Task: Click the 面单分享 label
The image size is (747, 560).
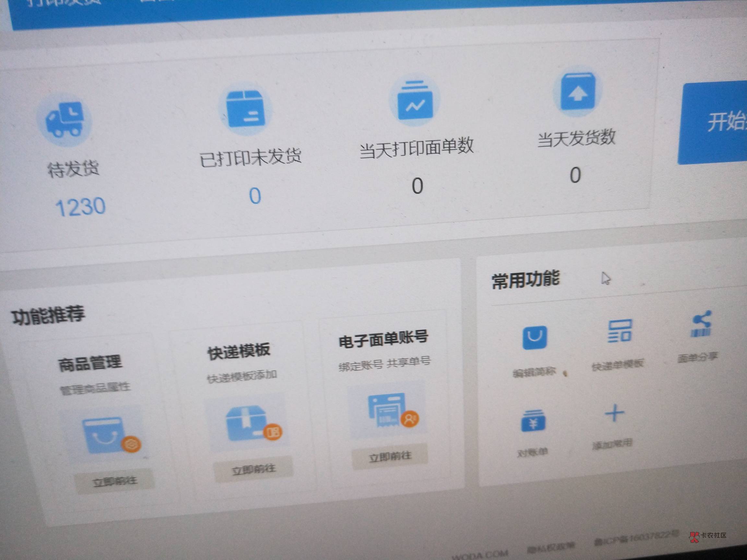Action: (697, 357)
